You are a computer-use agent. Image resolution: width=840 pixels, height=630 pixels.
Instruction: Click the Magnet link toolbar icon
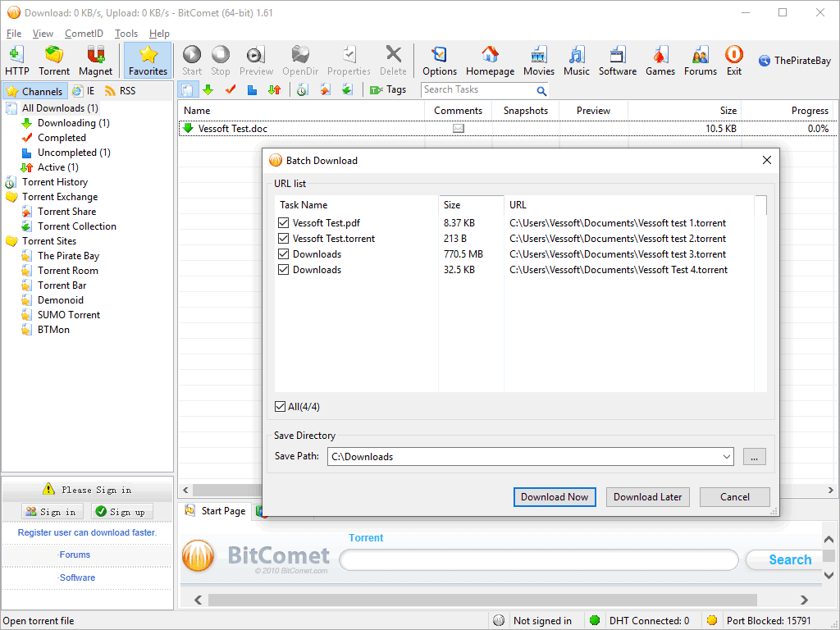[x=95, y=61]
